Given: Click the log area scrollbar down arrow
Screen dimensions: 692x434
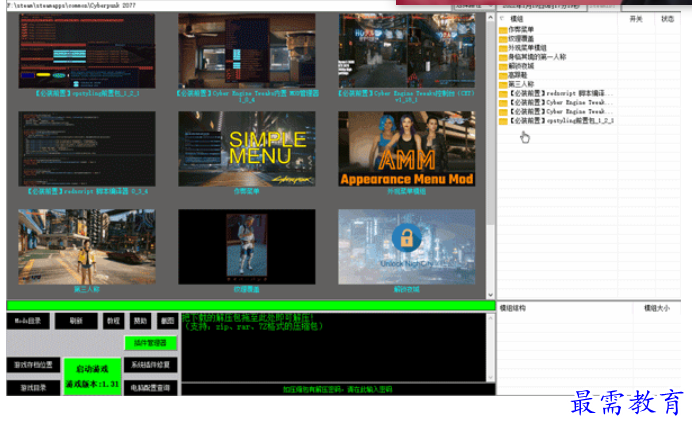Looking at the screenshot, I should (490, 377).
